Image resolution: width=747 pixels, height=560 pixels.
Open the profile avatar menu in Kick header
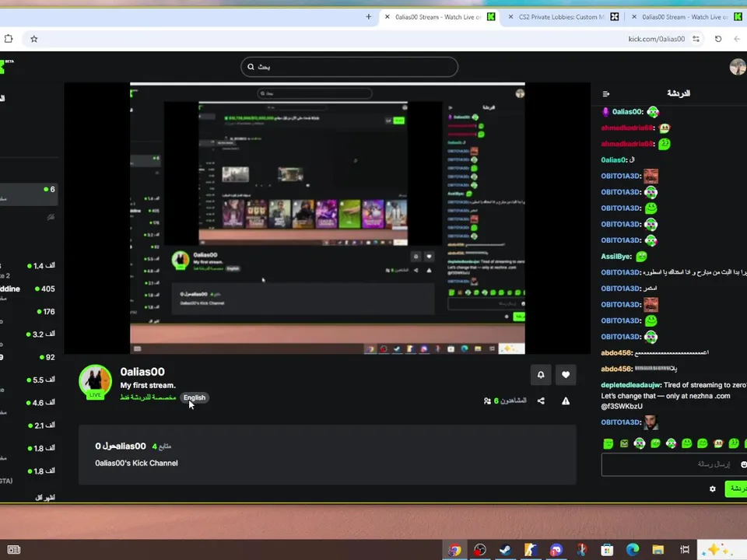coord(738,67)
